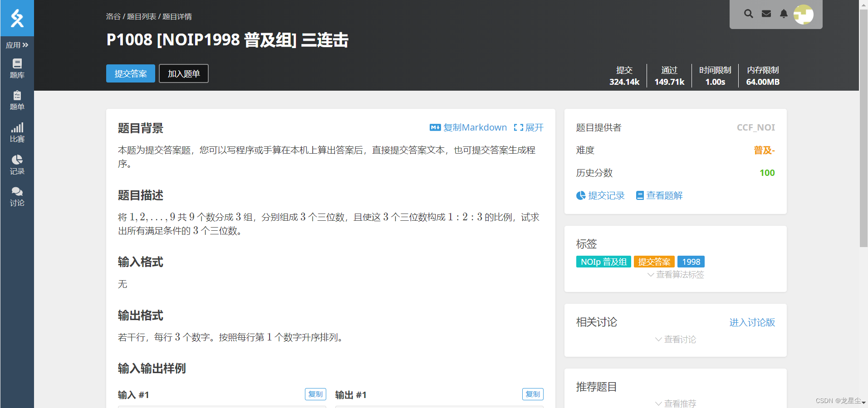Screen dimensions: 868x408
Task: Open the 题库 problem library sidebar icon
Action: [17, 68]
